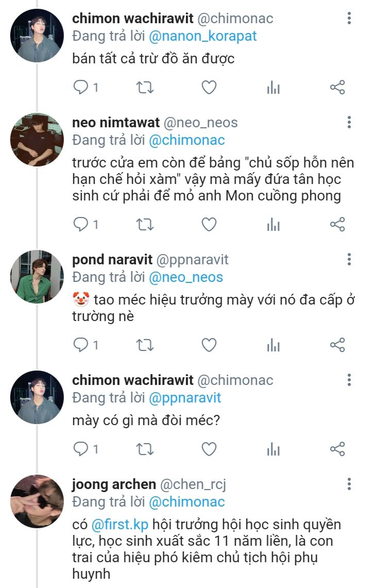Reply to "mày có gì mà đòi méc?" tweet

tap(81, 449)
